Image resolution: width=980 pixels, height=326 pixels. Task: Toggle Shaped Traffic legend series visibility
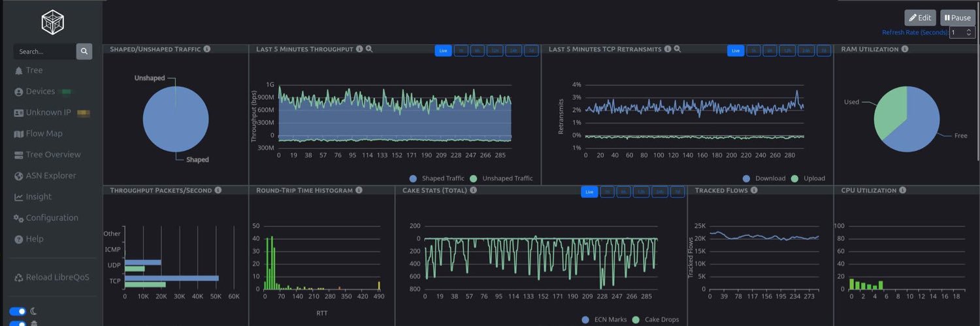click(x=437, y=178)
